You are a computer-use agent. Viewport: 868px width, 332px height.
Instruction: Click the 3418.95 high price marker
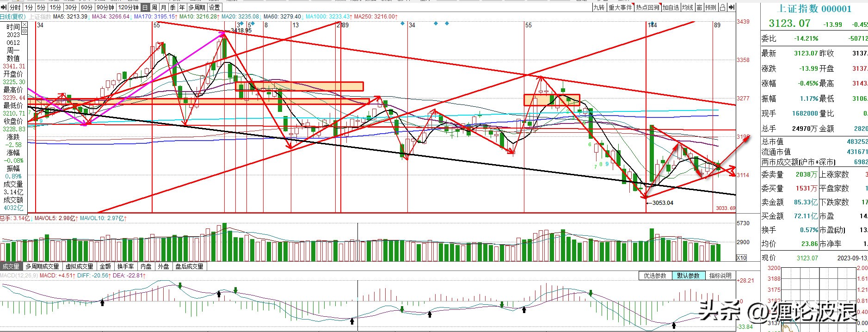[x=241, y=31]
